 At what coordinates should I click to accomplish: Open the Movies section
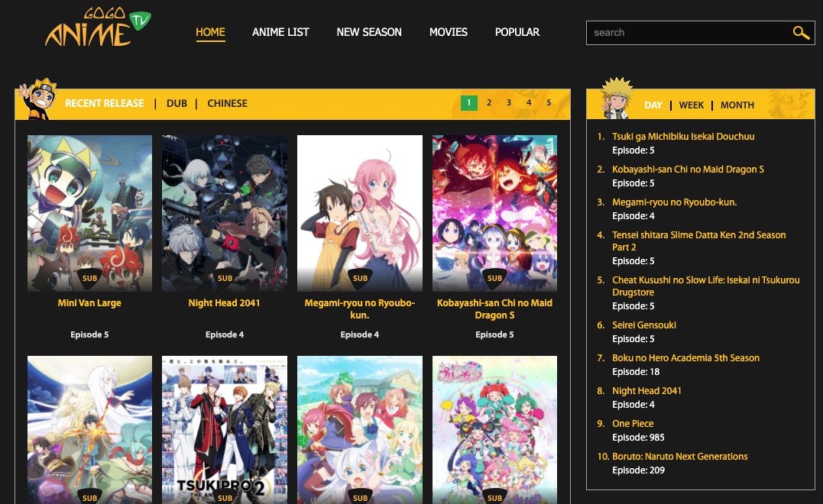coord(449,32)
